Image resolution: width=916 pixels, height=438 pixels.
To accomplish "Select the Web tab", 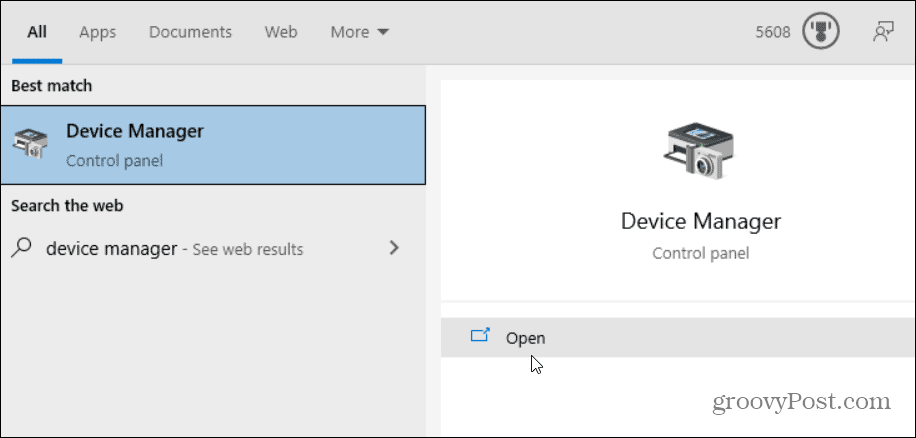I will click(281, 32).
